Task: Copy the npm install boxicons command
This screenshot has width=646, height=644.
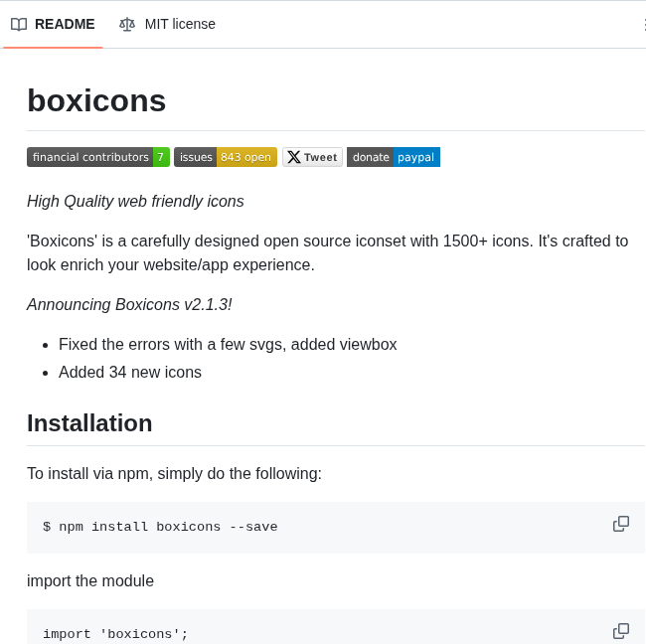Action: 621,524
